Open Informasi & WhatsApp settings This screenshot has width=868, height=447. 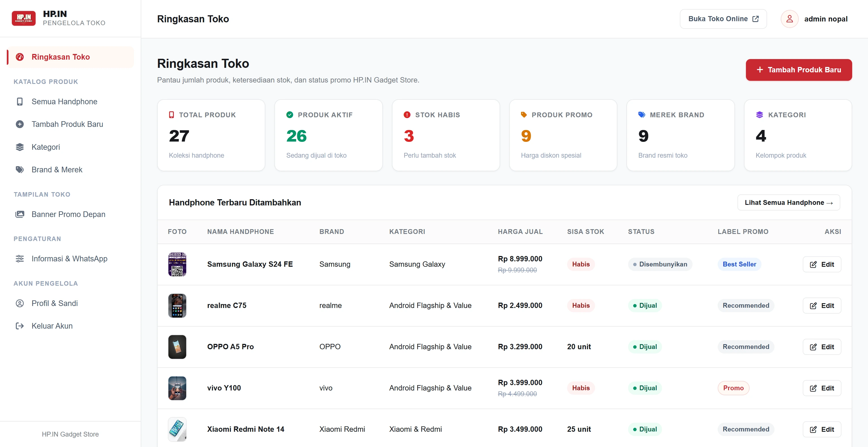pos(70,259)
